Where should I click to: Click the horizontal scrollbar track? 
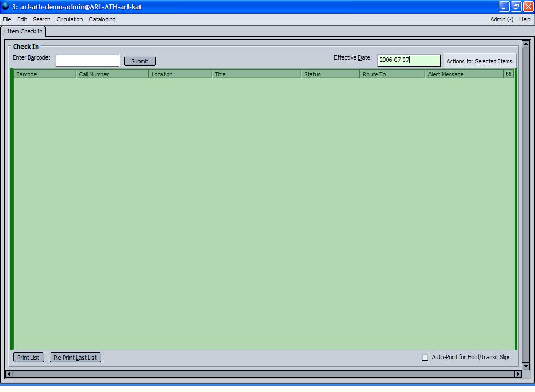261,374
